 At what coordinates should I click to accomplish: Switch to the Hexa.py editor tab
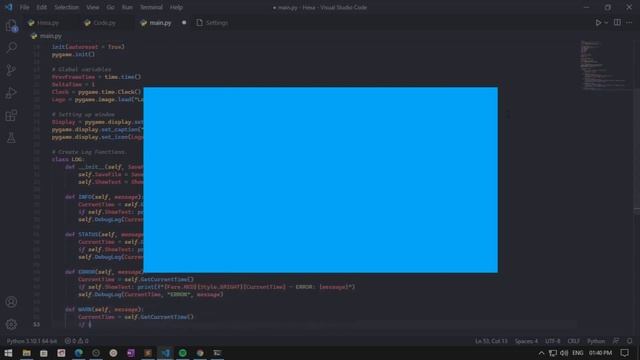point(48,23)
